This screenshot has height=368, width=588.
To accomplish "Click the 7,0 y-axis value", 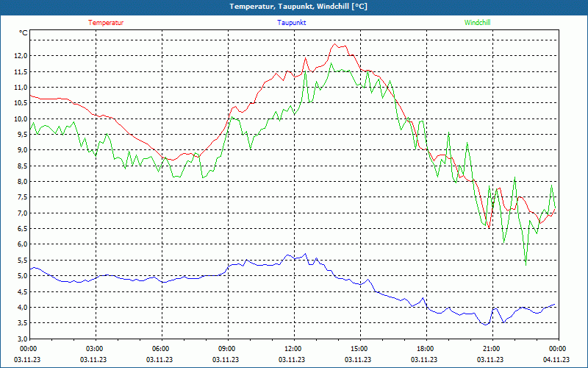I will point(22,213).
